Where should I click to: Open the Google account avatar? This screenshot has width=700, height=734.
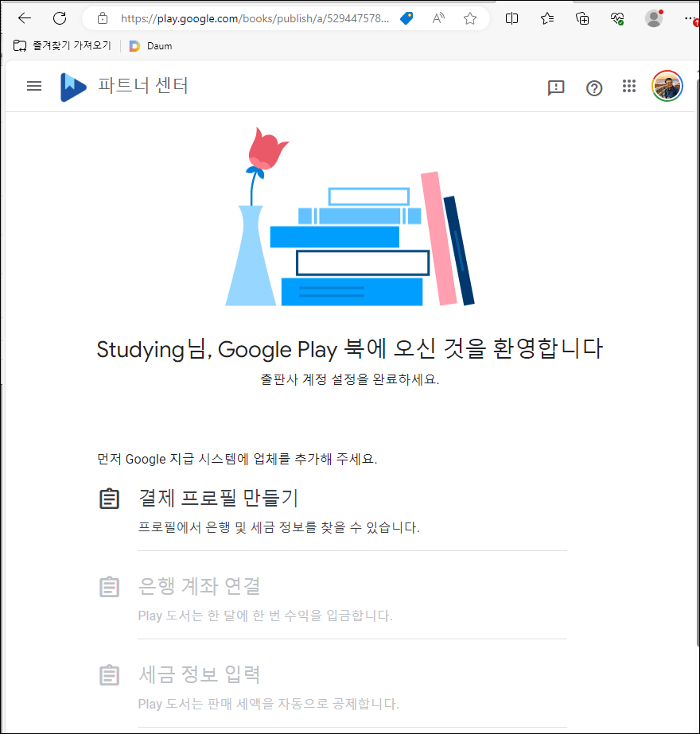(x=667, y=86)
